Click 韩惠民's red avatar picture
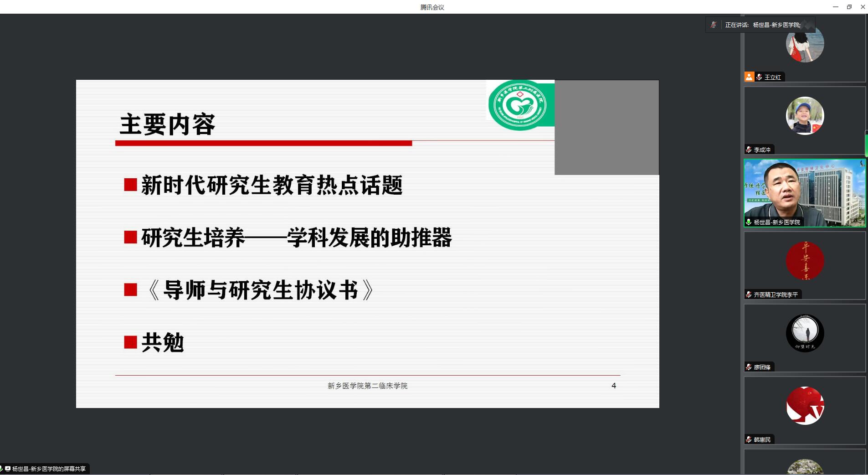 (805, 406)
